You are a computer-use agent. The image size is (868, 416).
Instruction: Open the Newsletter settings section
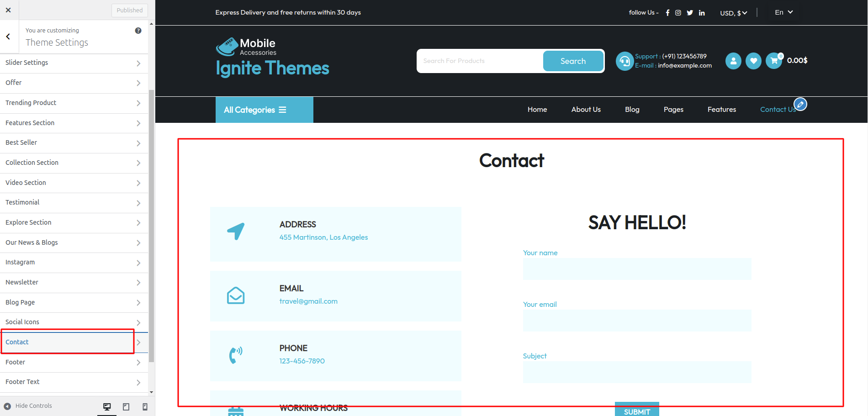pos(74,283)
